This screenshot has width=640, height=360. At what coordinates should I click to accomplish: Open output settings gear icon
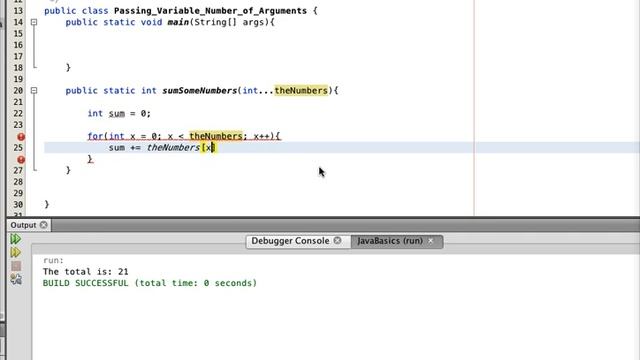tap(16, 280)
